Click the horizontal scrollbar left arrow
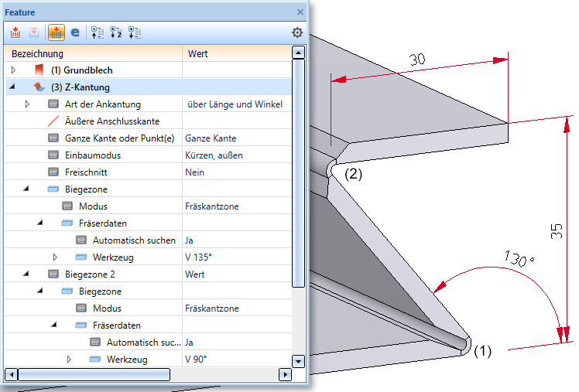The image size is (579, 392). click(x=11, y=375)
